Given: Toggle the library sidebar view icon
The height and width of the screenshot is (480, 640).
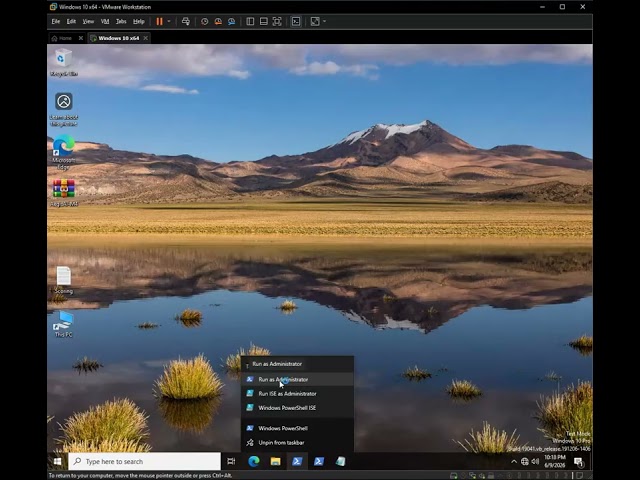Looking at the screenshot, I should pos(250,22).
